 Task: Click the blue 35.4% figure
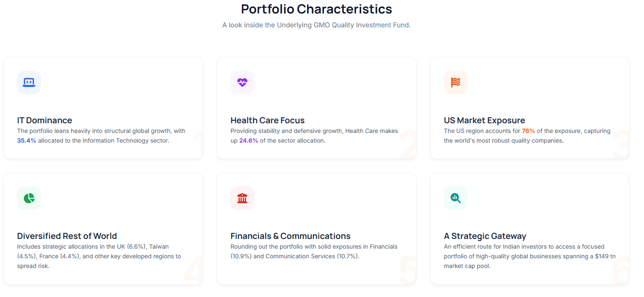point(27,141)
